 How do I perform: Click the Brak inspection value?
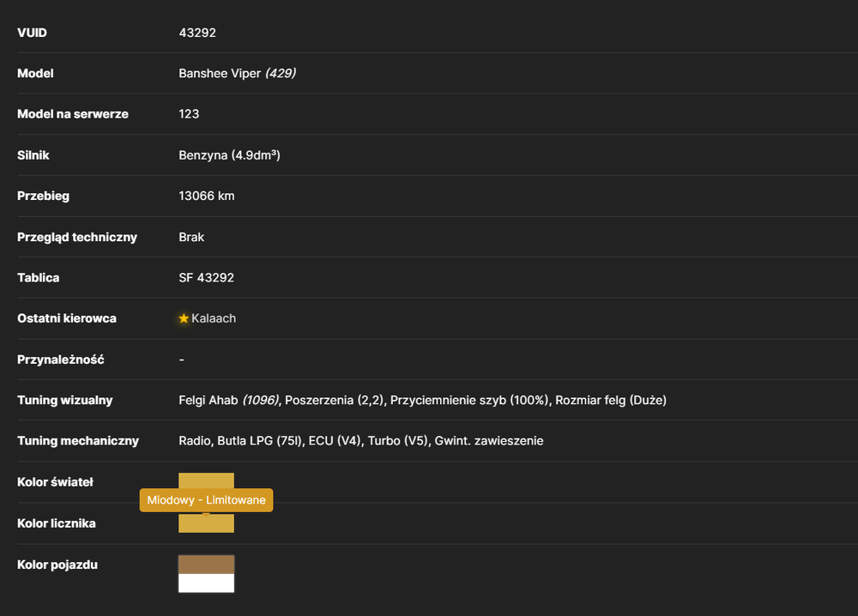click(x=191, y=237)
